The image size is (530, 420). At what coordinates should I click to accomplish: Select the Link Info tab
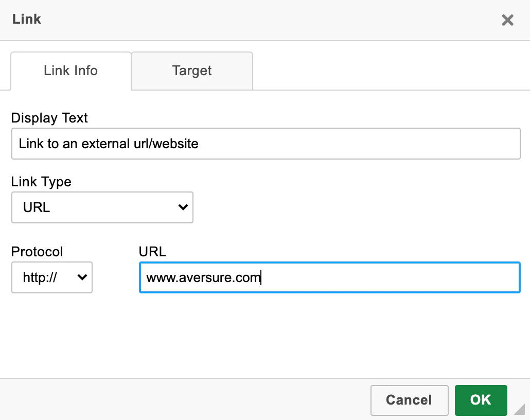pos(70,71)
